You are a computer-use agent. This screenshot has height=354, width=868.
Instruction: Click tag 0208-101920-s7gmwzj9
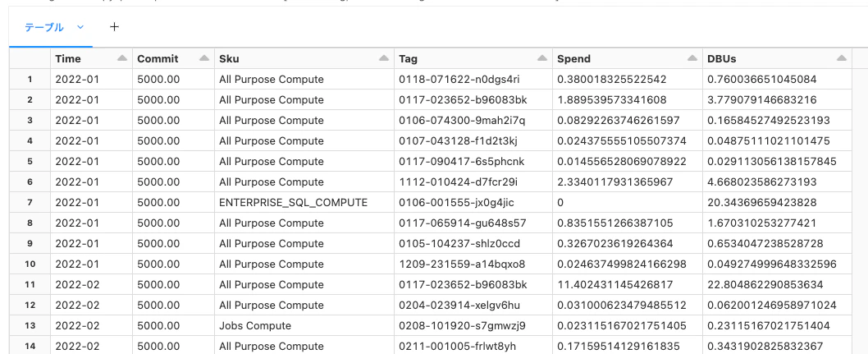pos(462,326)
